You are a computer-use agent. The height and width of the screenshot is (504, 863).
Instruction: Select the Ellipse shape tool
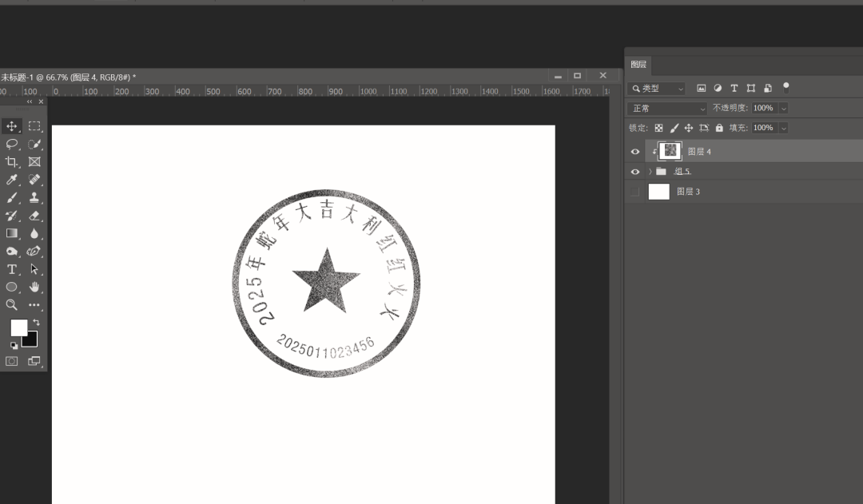11,287
